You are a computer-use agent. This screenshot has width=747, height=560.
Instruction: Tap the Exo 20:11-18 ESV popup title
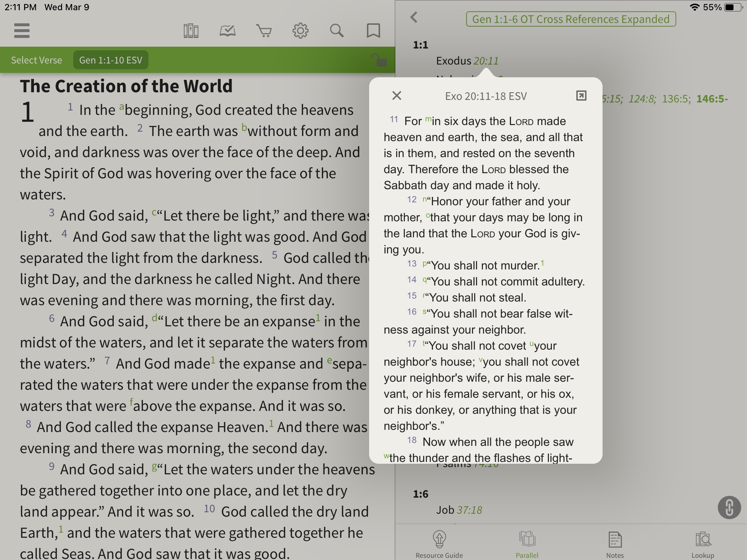coord(486,96)
